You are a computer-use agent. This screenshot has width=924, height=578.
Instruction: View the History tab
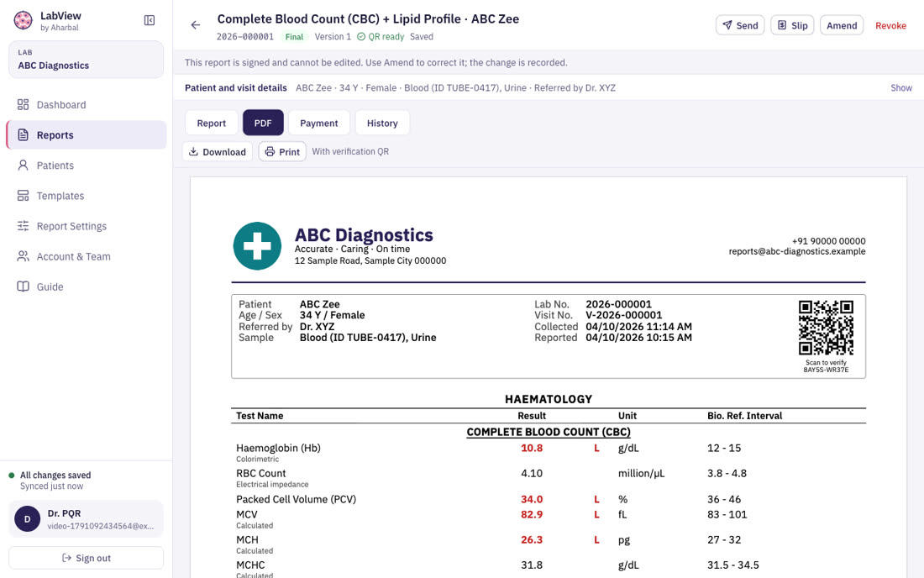(382, 123)
